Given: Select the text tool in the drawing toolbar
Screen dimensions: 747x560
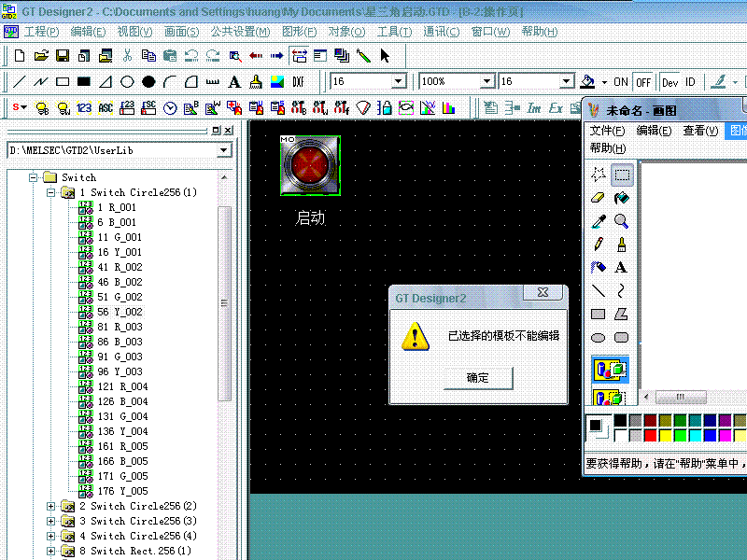Looking at the screenshot, I should point(234,82).
